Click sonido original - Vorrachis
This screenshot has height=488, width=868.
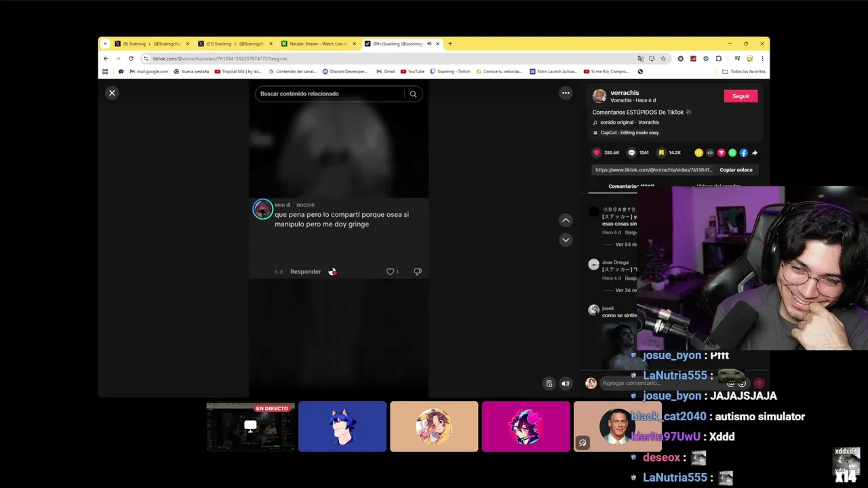coord(629,123)
